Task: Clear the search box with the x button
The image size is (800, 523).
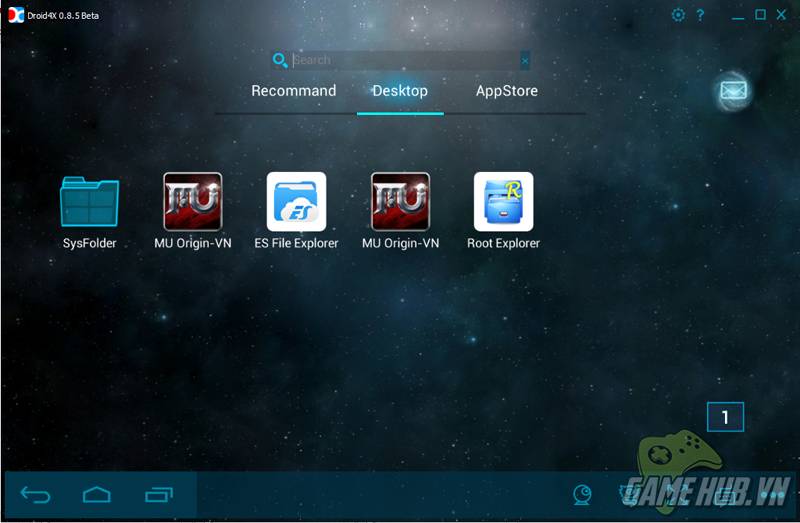Action: [525, 61]
